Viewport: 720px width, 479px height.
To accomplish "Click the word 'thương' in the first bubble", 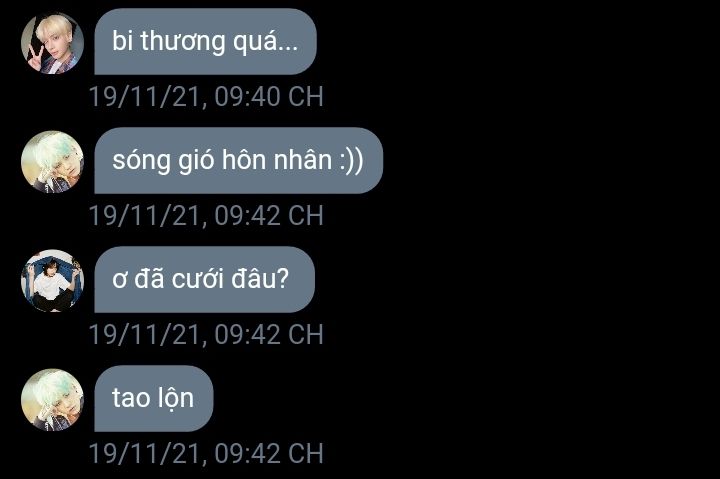I will click(x=183, y=42).
